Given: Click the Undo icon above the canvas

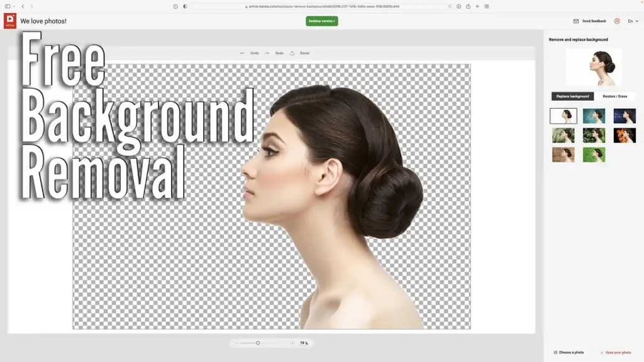Looking at the screenshot, I should [x=242, y=53].
